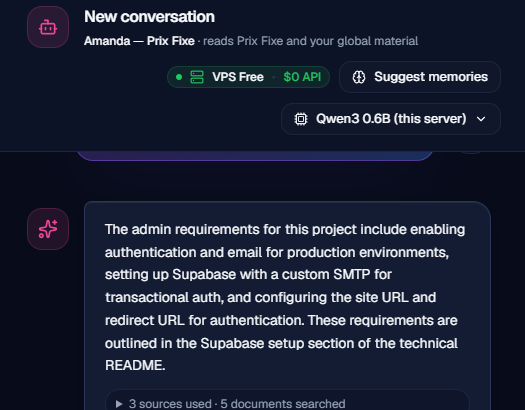Screen dimensions: 525x410
Task: Click the Amanda — Prix Fixe assistant name
Action: 139,41
